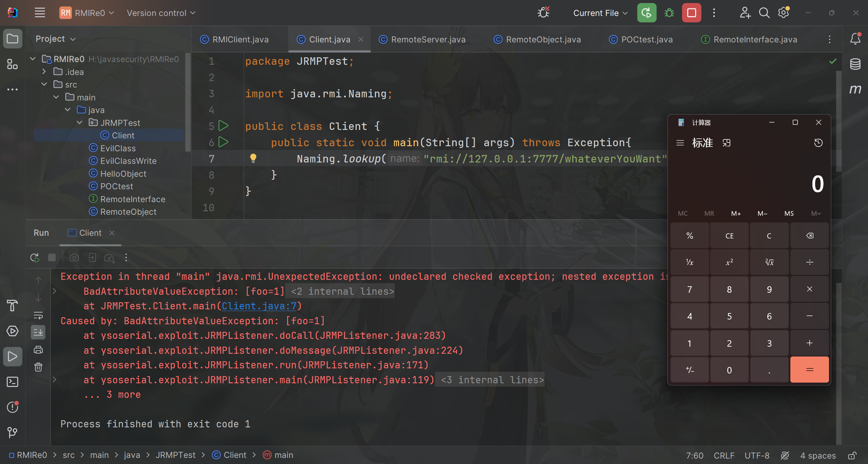Open Problems tool window

point(13,407)
